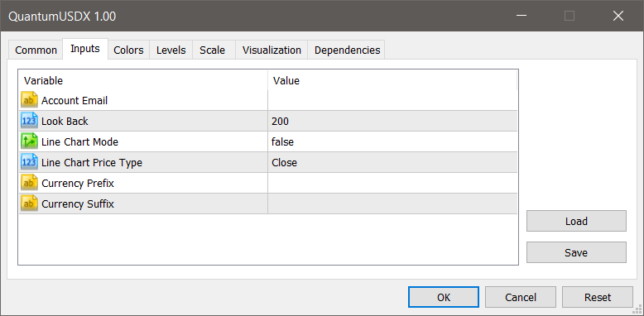Select the Account Email variable name
The height and width of the screenshot is (316, 644).
pos(74,101)
